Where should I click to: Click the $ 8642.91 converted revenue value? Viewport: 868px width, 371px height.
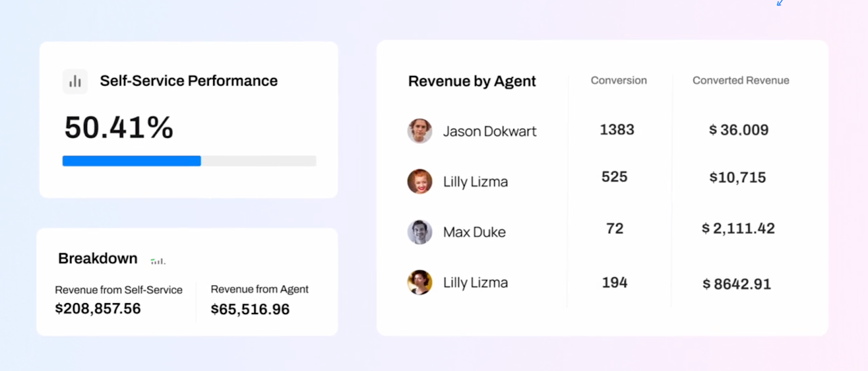point(736,284)
